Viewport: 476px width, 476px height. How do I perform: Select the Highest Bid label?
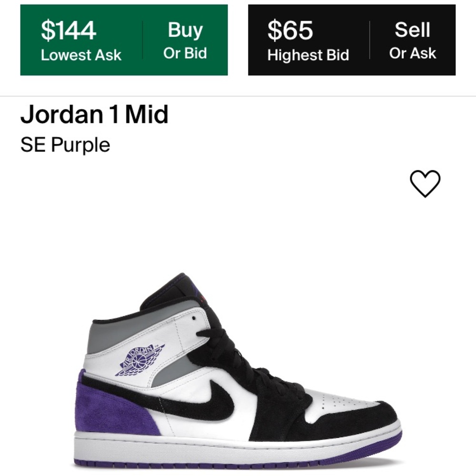(x=309, y=56)
